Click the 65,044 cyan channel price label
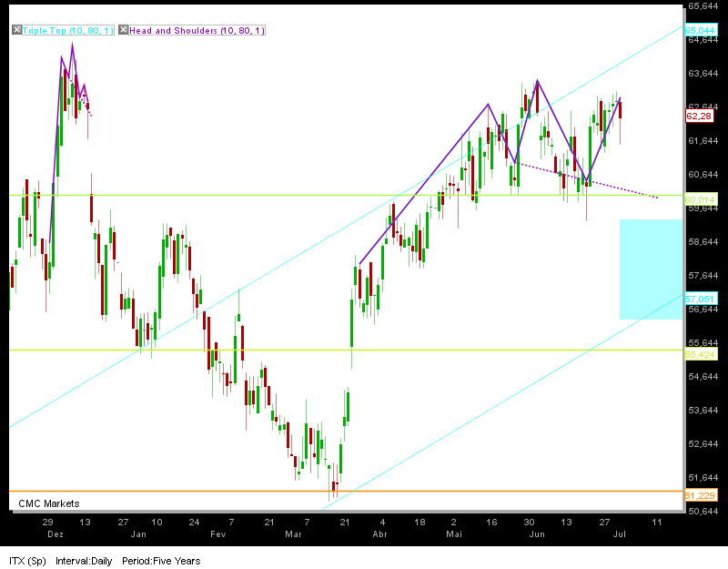 pyautogui.click(x=700, y=31)
